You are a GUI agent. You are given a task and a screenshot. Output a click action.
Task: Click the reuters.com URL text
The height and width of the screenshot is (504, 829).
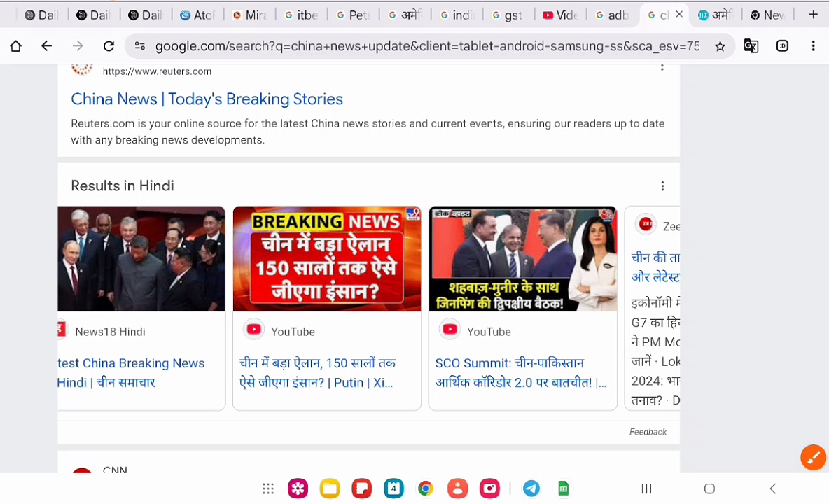pyautogui.click(x=157, y=71)
